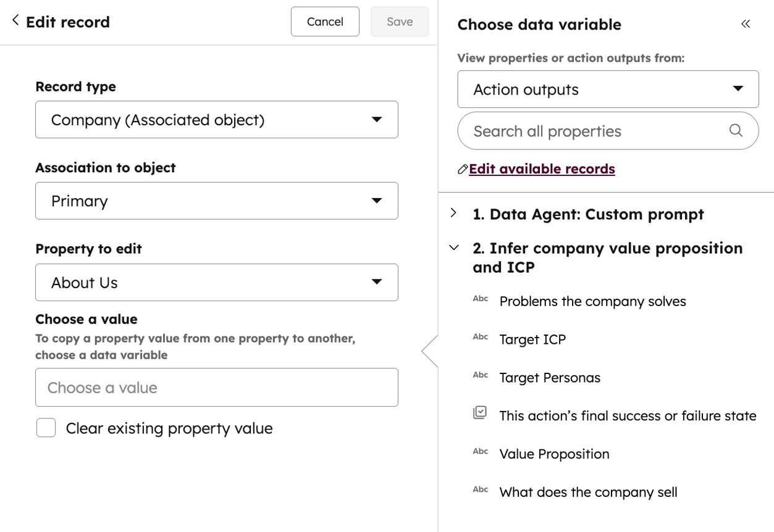This screenshot has height=532, width=774.
Task: Collapse the Choose data variable panel
Action: tap(745, 23)
